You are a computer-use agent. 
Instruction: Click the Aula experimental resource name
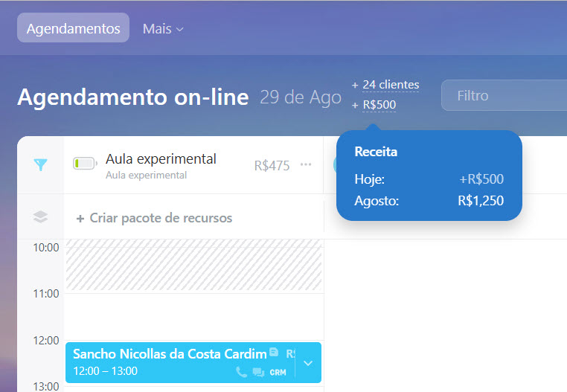click(161, 158)
